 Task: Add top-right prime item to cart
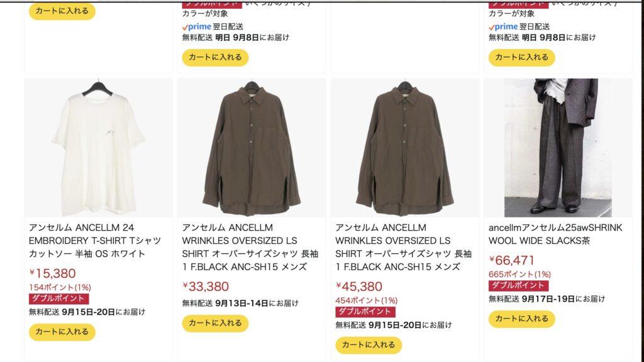521,57
